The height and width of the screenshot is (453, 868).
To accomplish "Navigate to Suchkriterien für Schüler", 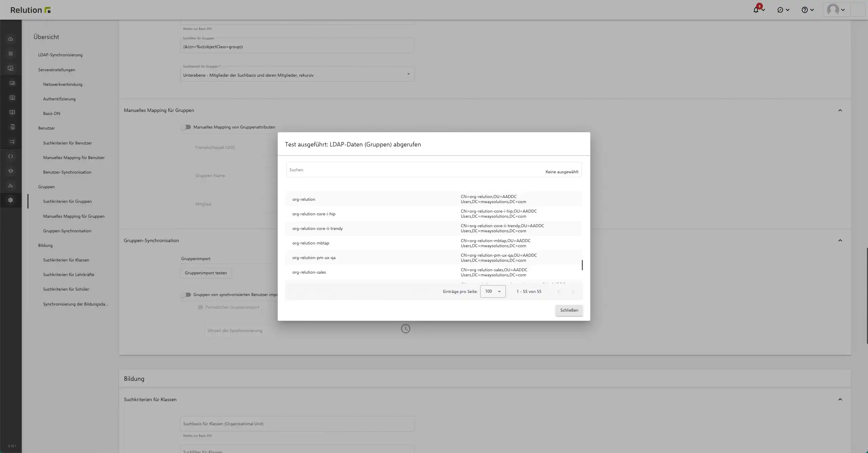I will [66, 289].
